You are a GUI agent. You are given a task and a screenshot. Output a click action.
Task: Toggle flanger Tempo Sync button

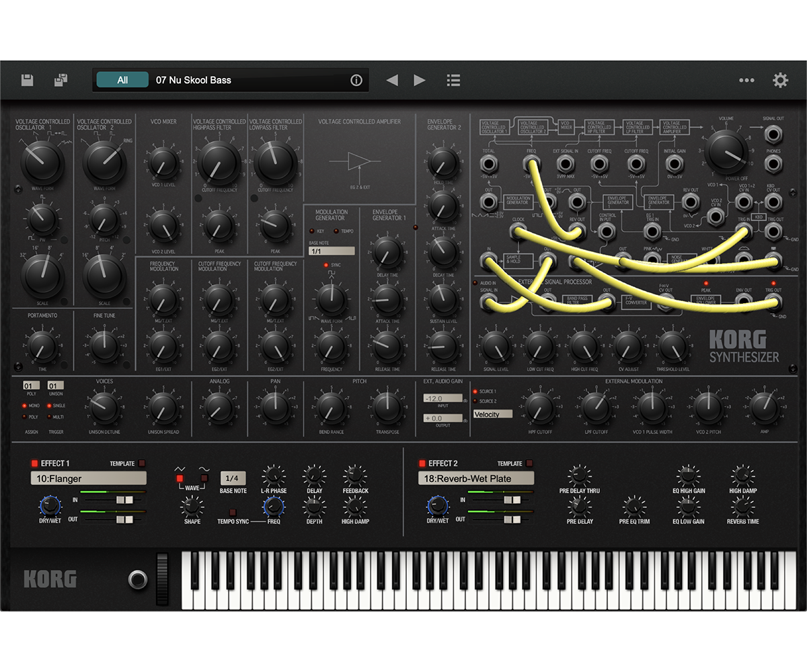pos(233,512)
